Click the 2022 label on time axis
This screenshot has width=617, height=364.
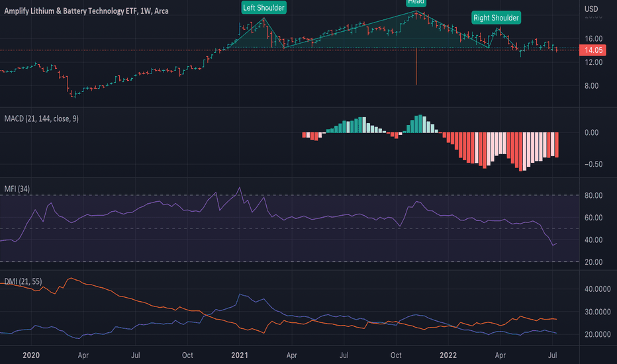(x=448, y=355)
